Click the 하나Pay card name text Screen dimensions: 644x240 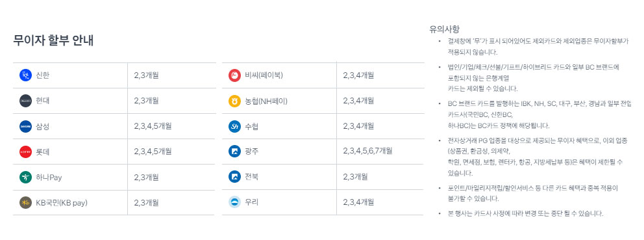coord(49,178)
